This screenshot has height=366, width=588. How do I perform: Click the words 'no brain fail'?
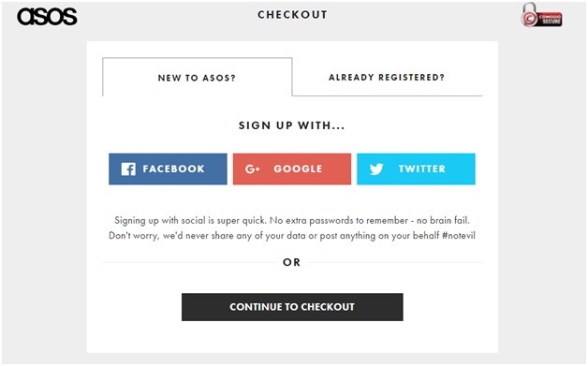443,220
